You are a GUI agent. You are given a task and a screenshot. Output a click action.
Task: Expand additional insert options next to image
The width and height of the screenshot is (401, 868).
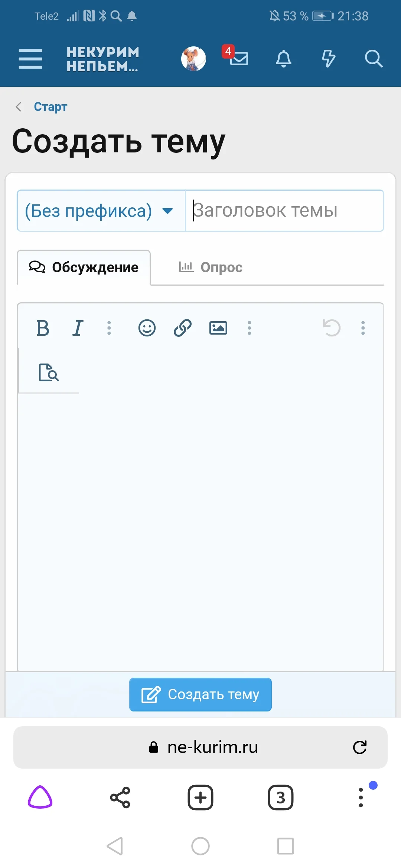pos(250,328)
